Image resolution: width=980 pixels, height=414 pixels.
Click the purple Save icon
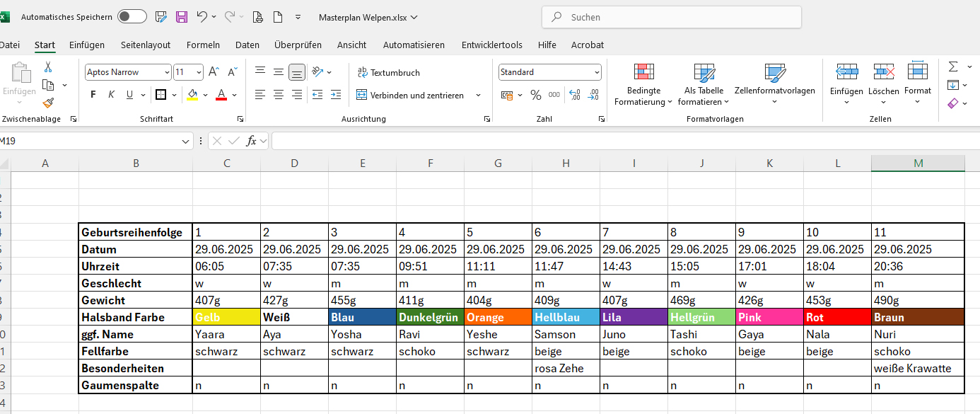point(182,17)
